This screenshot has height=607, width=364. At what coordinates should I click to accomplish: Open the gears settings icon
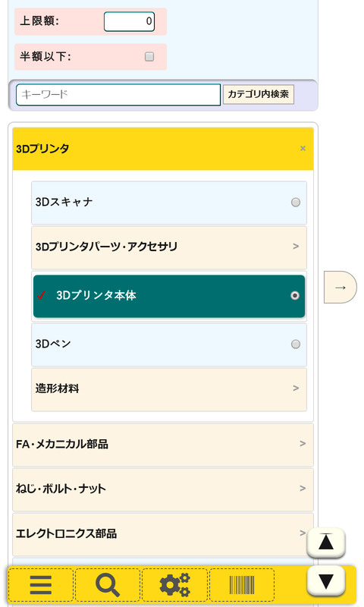coord(175,584)
